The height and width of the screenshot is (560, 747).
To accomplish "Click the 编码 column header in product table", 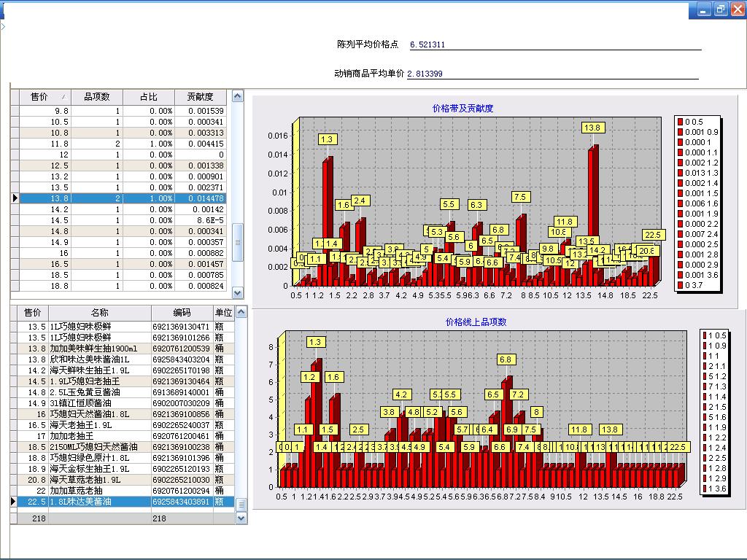I will tap(182, 313).
